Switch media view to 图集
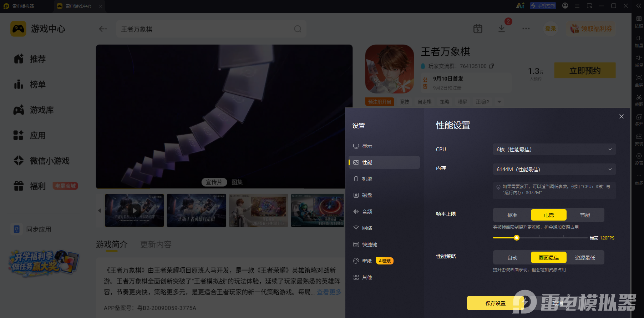The image size is (644, 318). pos(237,182)
